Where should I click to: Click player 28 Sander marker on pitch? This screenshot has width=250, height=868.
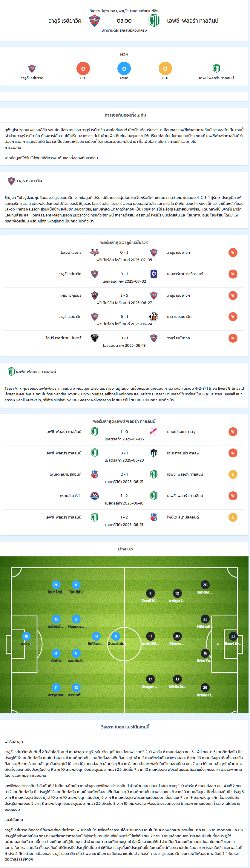coord(205,585)
